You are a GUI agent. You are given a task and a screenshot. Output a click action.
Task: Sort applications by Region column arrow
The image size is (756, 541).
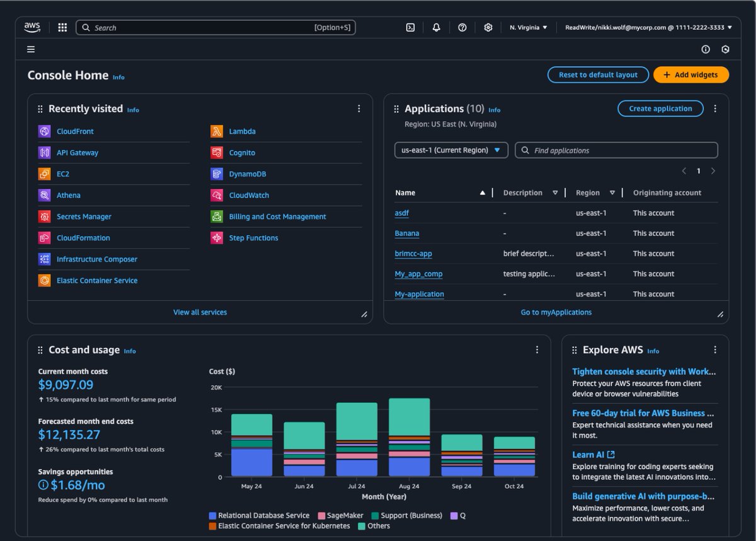(x=612, y=193)
